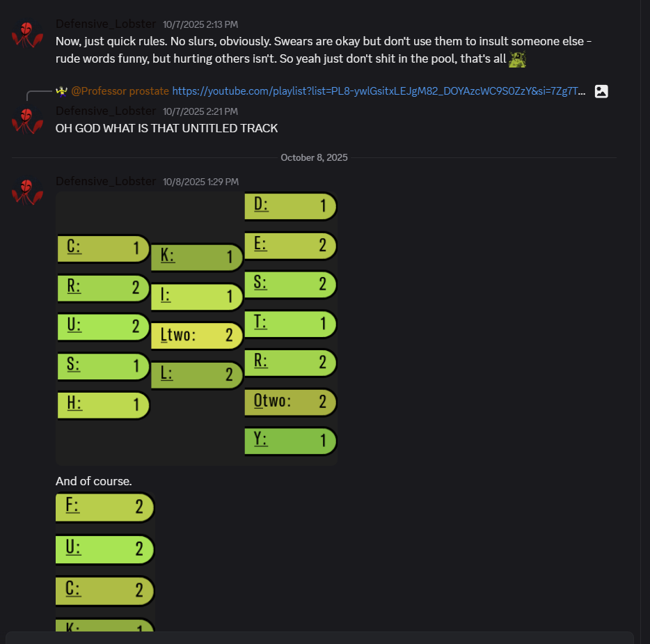Image resolution: width=650 pixels, height=644 pixels.
Task: Click the image attachment icon in reply preview
Action: point(601,91)
